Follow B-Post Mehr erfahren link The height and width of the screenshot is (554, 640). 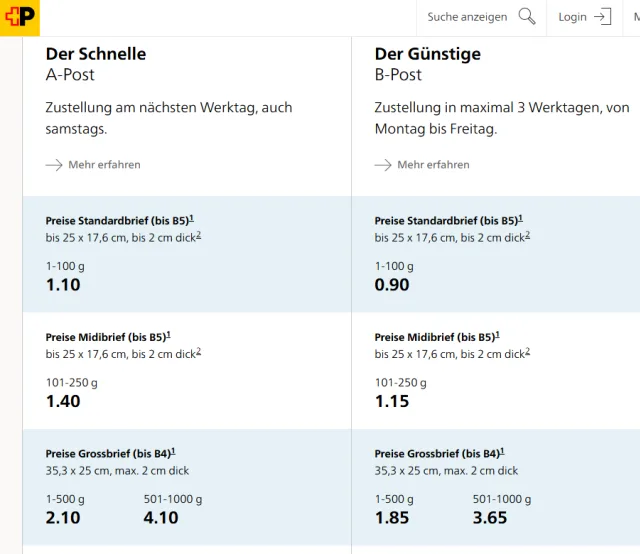[433, 164]
